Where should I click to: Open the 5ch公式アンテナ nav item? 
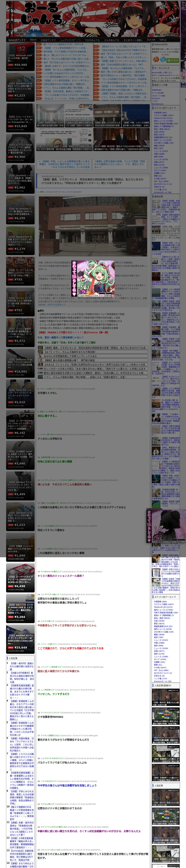[17, 40]
